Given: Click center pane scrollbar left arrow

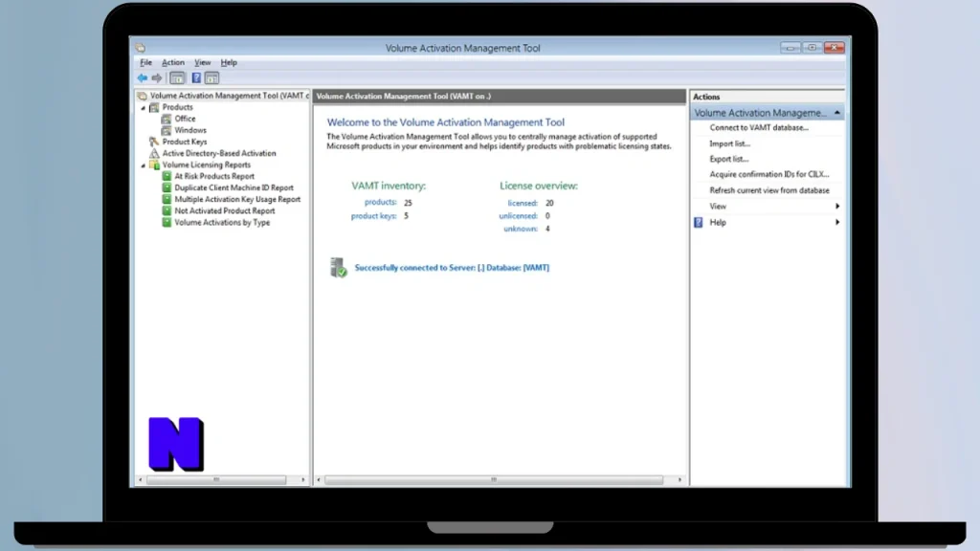Looking at the screenshot, I should tap(319, 480).
